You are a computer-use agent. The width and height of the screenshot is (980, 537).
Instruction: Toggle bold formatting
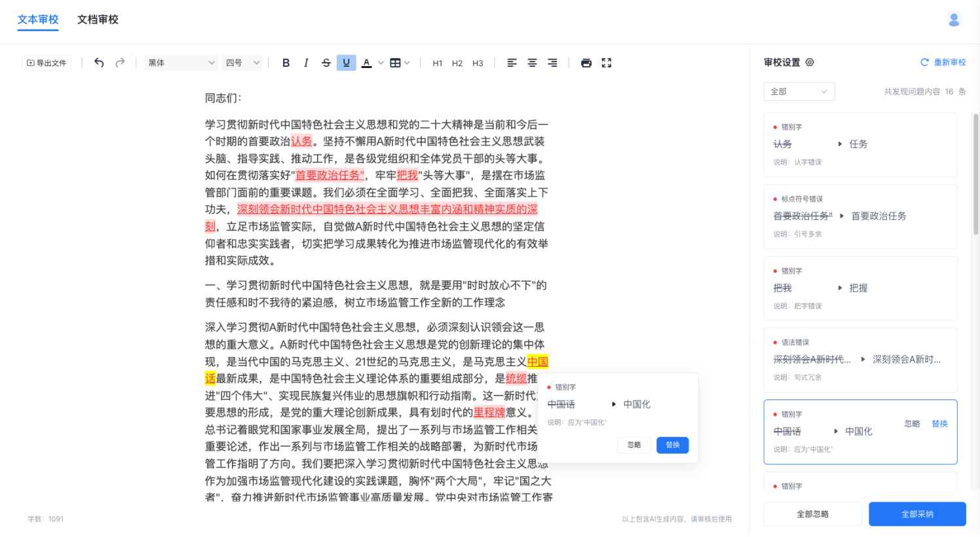click(286, 63)
